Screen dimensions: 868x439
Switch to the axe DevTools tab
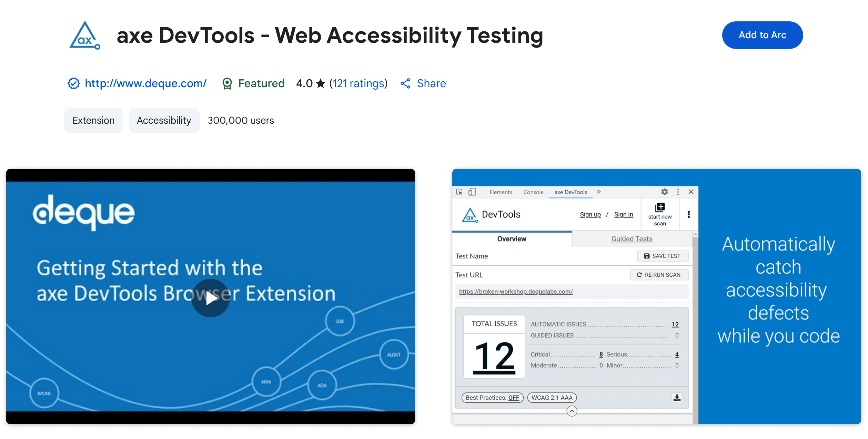point(571,192)
